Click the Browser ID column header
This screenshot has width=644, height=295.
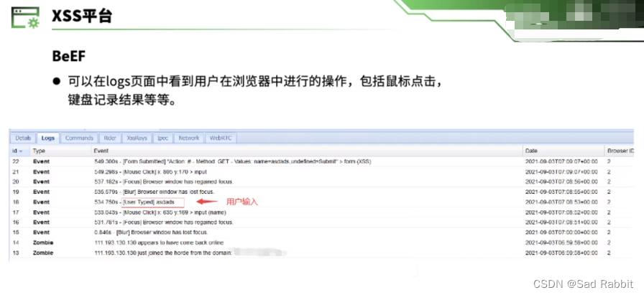[619, 151]
